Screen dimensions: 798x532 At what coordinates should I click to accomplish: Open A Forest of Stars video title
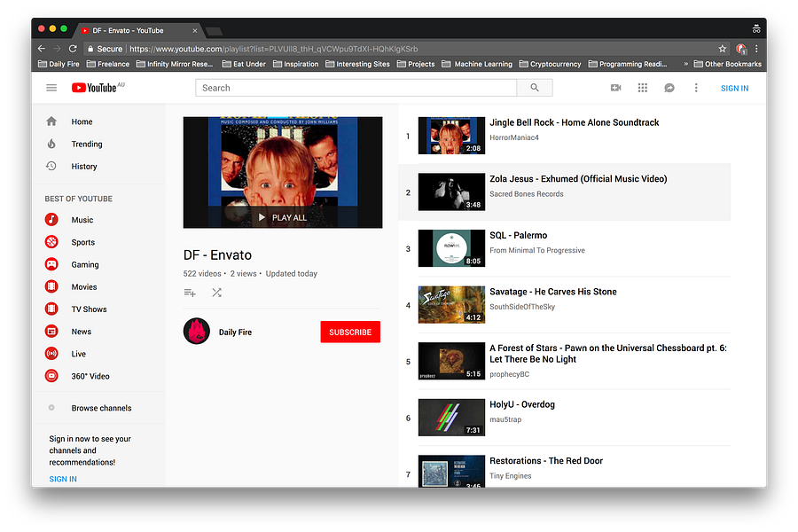pos(608,353)
